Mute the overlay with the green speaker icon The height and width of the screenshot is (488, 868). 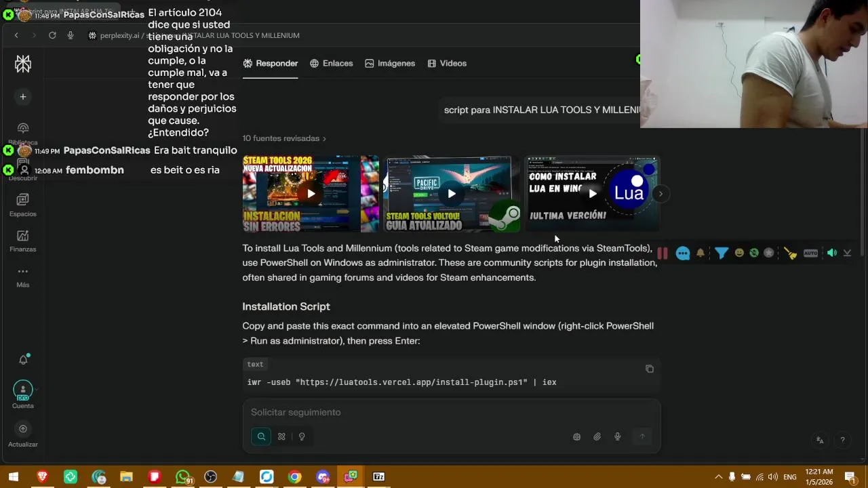[832, 253]
